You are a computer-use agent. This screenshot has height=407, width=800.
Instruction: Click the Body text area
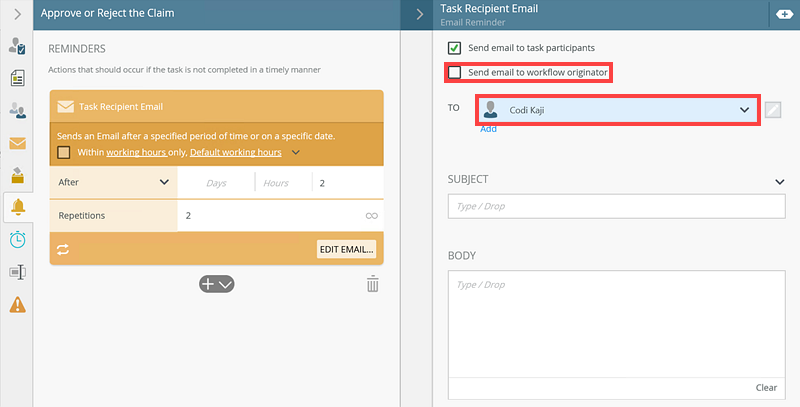tap(616, 324)
